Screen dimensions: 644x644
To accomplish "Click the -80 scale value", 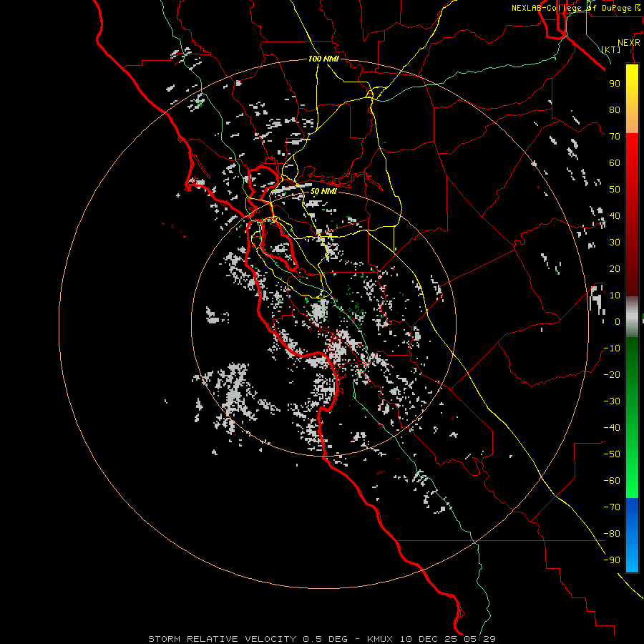I will coord(612,534).
